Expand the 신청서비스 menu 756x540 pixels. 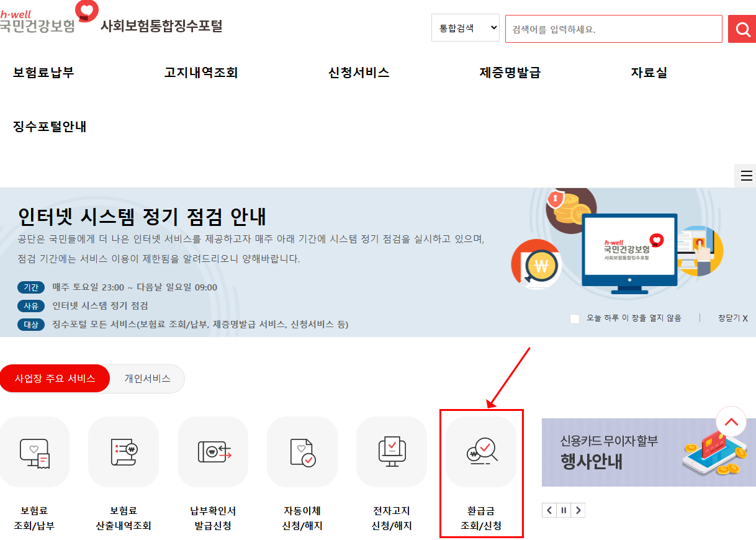pos(358,73)
